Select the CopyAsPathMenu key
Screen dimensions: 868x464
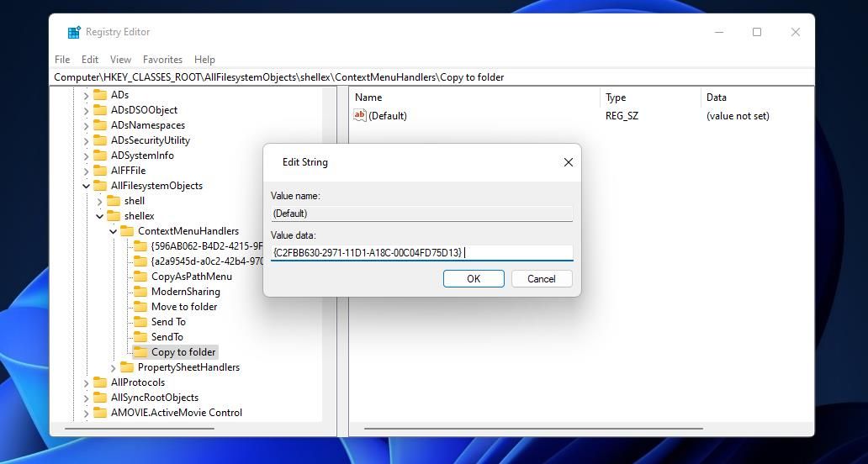192,277
